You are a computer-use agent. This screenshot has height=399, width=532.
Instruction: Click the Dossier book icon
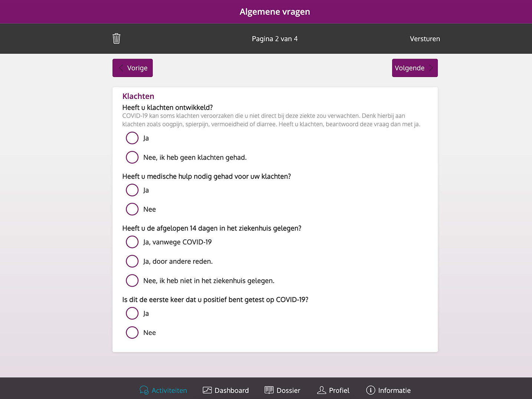pyautogui.click(x=269, y=390)
